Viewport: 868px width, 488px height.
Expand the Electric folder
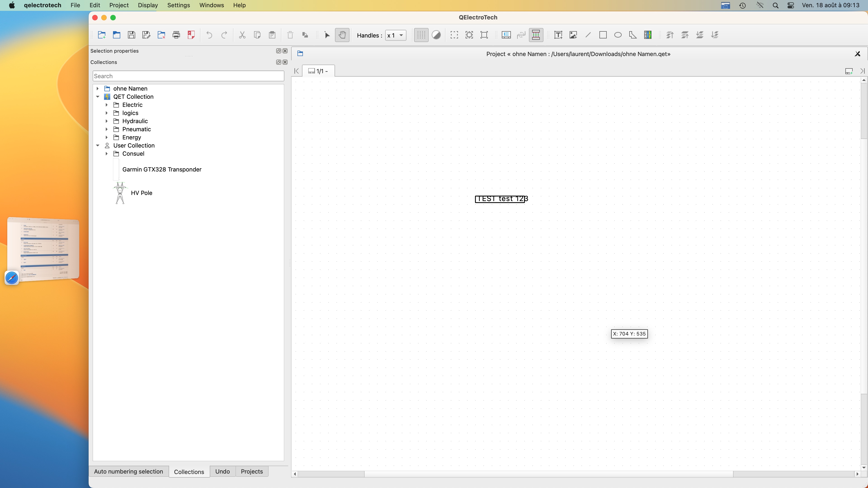pos(106,105)
